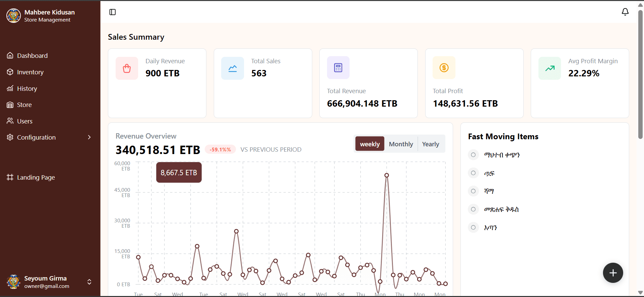Expand the Configuration menu chevron
The width and height of the screenshot is (644, 297).
pos(89,137)
